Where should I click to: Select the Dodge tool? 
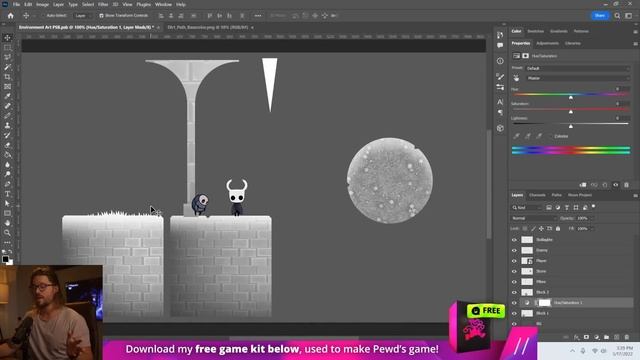[x=7, y=174]
